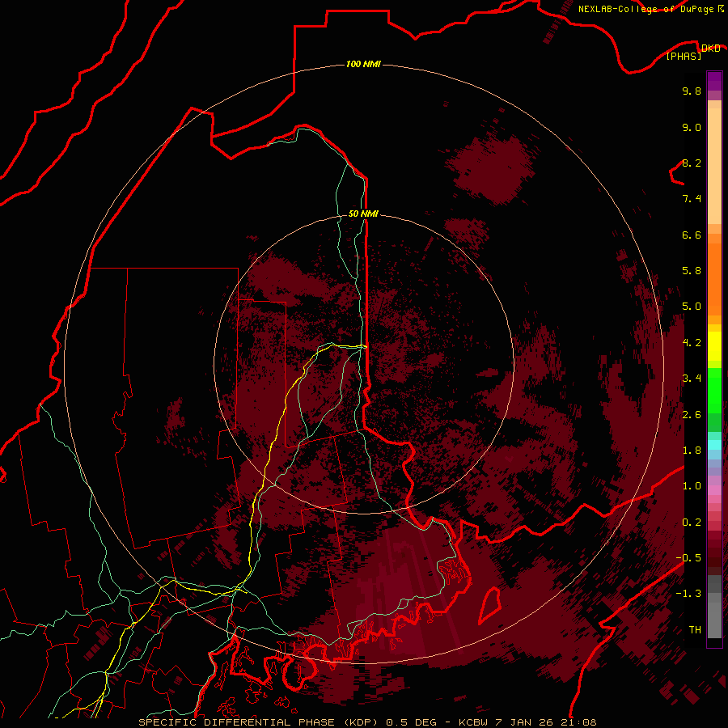Click the [PHAS] legend unit label

tap(684, 56)
